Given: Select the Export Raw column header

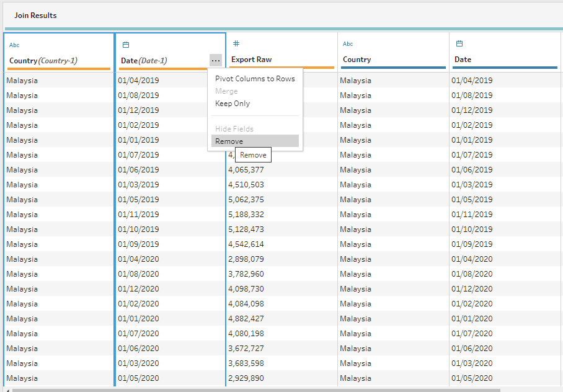Looking at the screenshot, I should (x=252, y=60).
